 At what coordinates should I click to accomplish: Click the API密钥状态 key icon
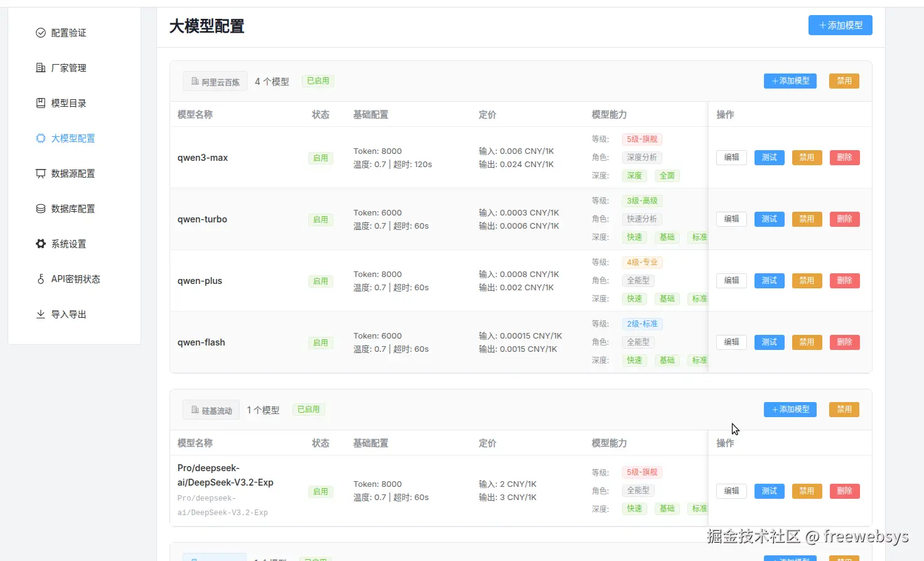pyautogui.click(x=41, y=279)
